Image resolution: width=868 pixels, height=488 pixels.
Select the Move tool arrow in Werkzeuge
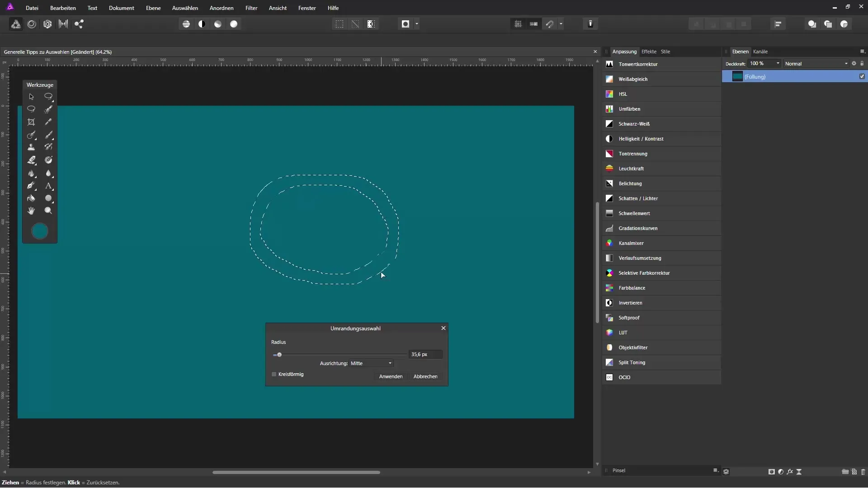(x=31, y=97)
